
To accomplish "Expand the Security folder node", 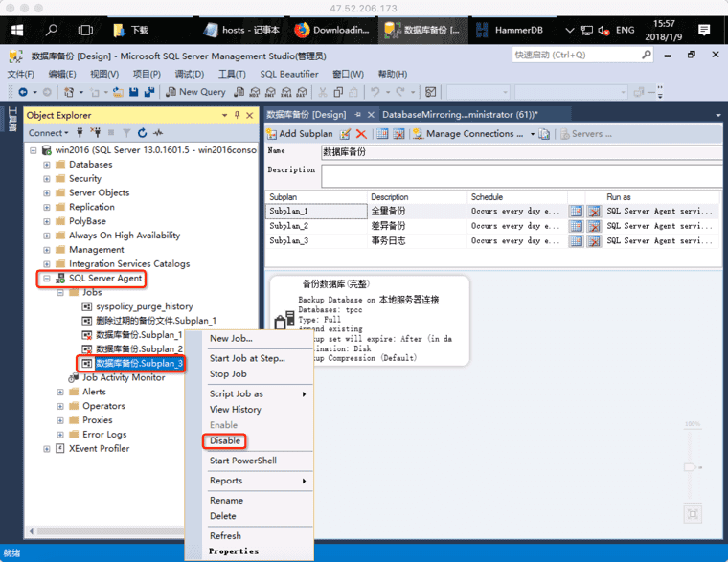I will tap(46, 179).
